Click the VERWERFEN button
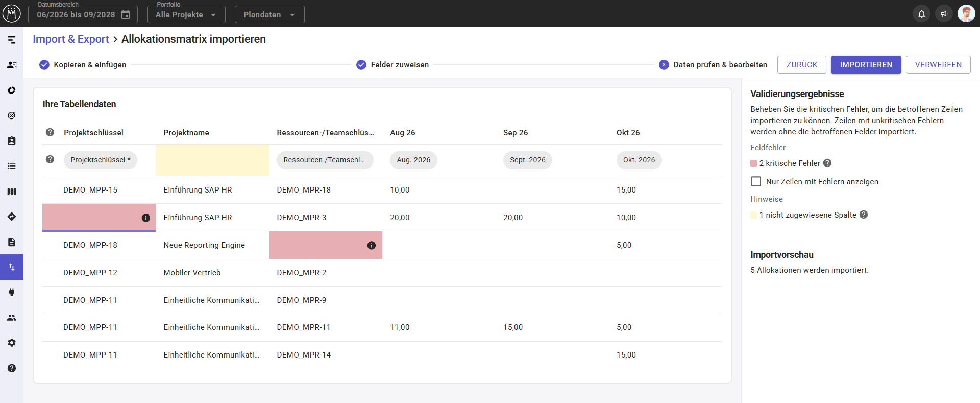The height and width of the screenshot is (403, 980). pos(938,65)
